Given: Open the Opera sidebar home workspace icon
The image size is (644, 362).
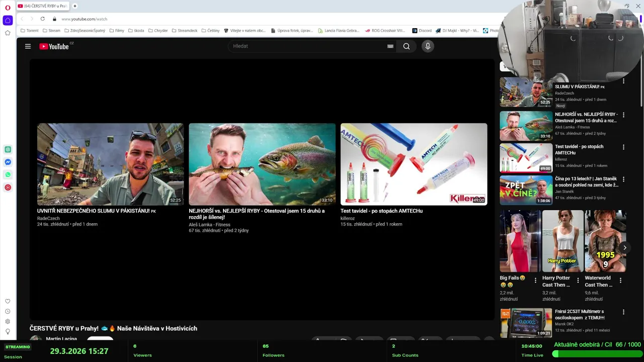Looking at the screenshot, I should click(8, 20).
